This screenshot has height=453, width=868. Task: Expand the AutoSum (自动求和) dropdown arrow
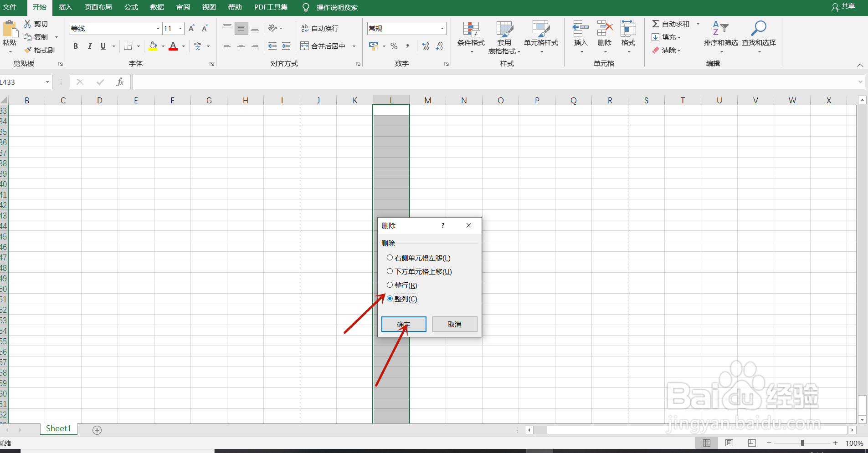pos(698,24)
